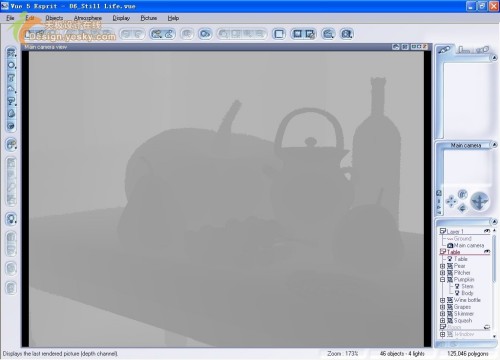This screenshot has height=360, width=500.
Task: Click the single-frame square toolbar icon
Action: (x=279, y=34)
